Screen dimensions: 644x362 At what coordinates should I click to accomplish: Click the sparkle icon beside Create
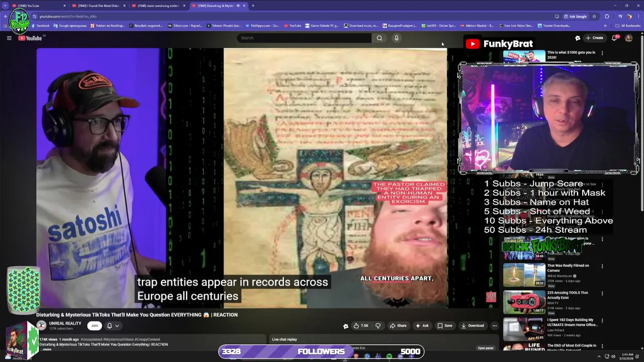[x=578, y=38]
